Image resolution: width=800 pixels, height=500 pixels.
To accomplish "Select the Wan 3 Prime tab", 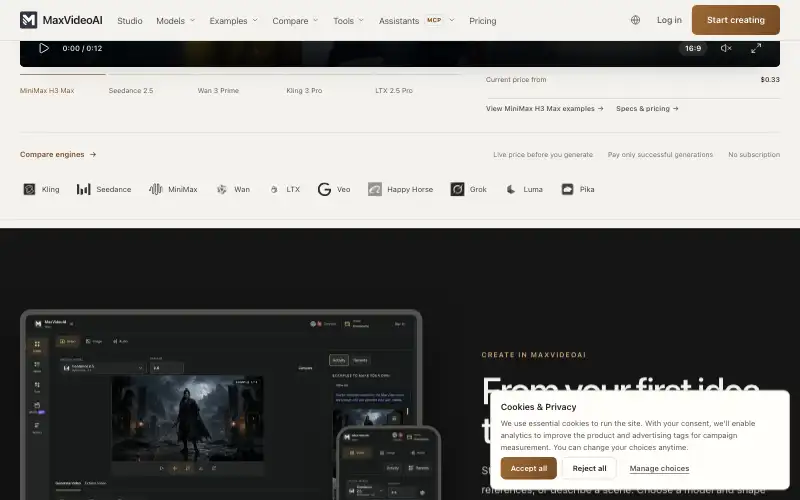I will tap(218, 90).
